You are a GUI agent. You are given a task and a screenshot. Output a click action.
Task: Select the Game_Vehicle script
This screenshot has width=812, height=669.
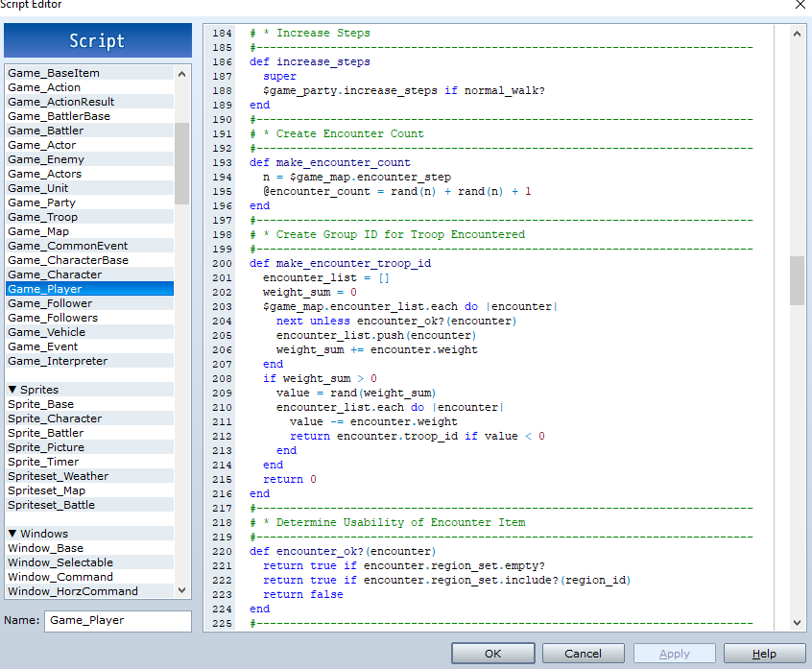pos(90,332)
